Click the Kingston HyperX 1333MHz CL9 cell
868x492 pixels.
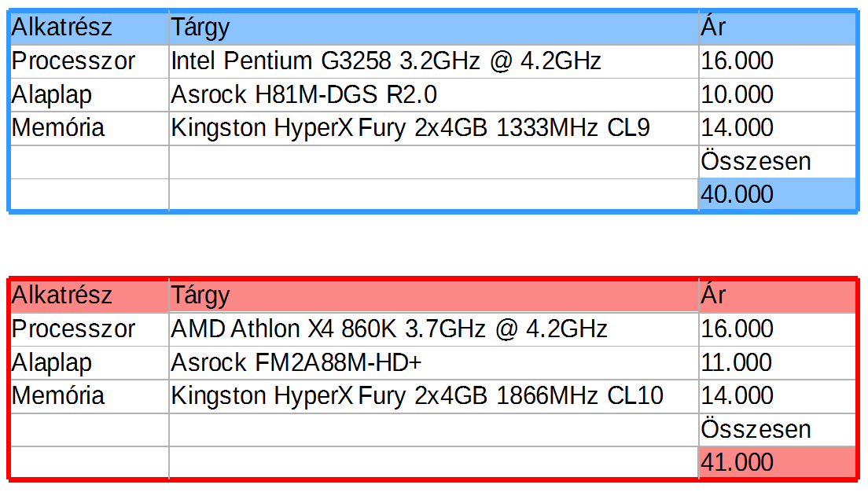[410, 127]
